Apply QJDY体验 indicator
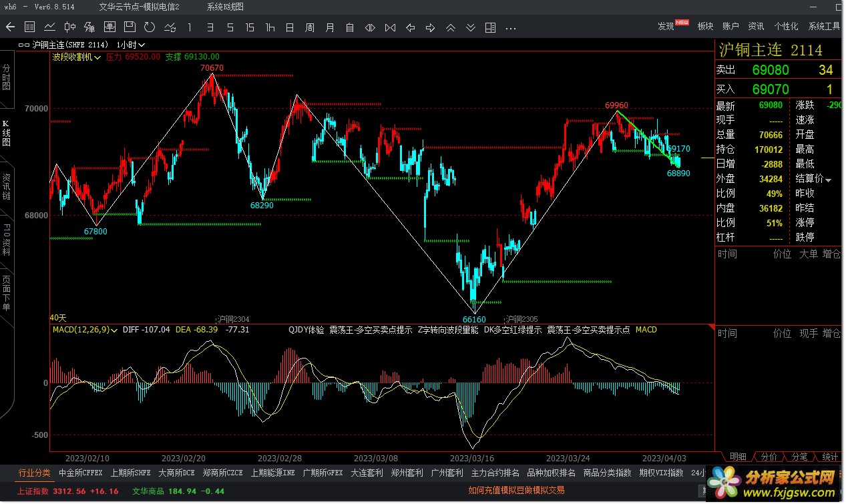846x504 pixels. (306, 330)
